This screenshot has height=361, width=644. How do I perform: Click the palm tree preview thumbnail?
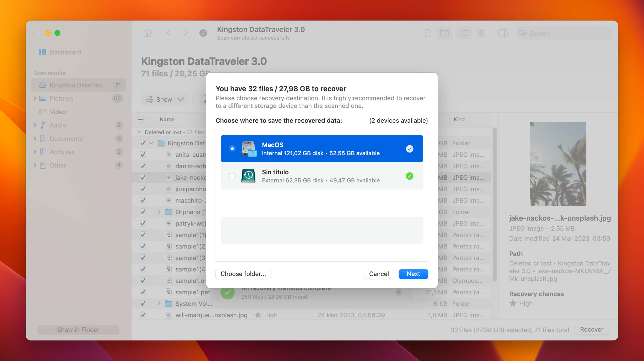(x=558, y=164)
